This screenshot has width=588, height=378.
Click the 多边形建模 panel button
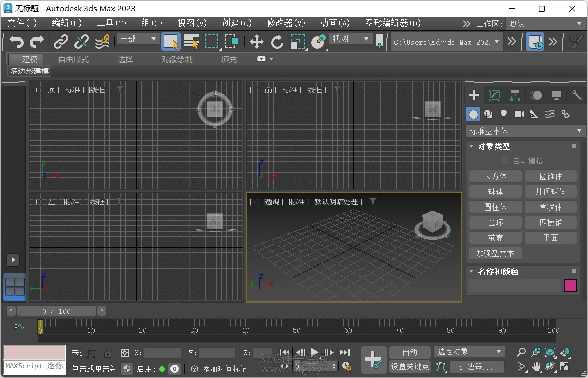(30, 71)
